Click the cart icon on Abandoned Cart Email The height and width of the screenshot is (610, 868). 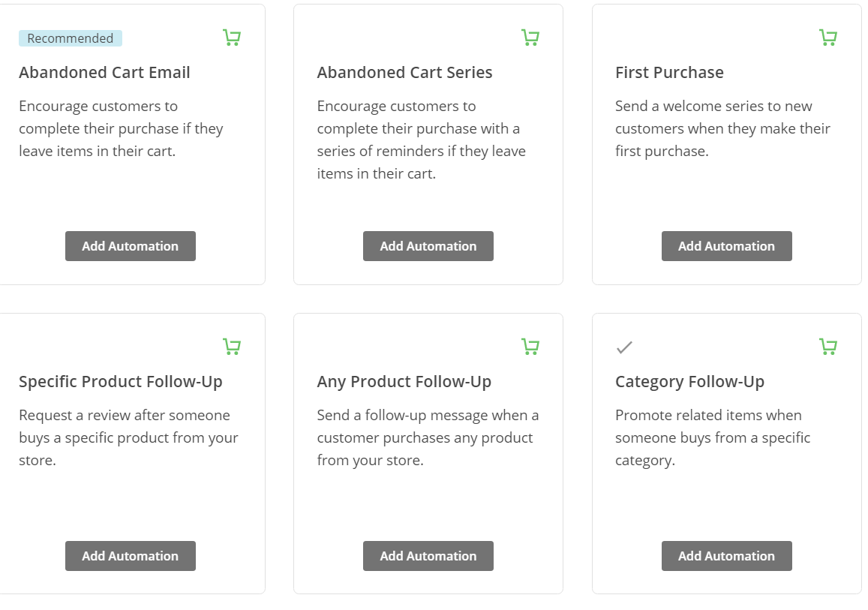[x=232, y=38]
